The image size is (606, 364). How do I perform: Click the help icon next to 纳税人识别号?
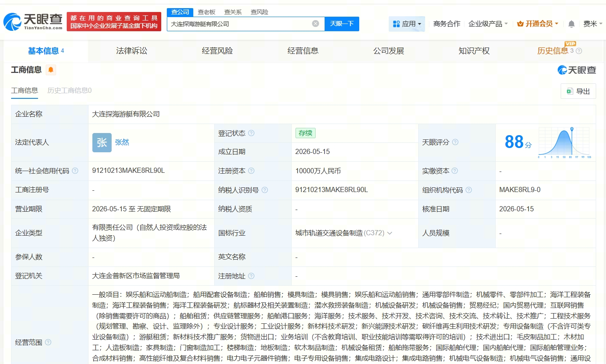tap(265, 190)
